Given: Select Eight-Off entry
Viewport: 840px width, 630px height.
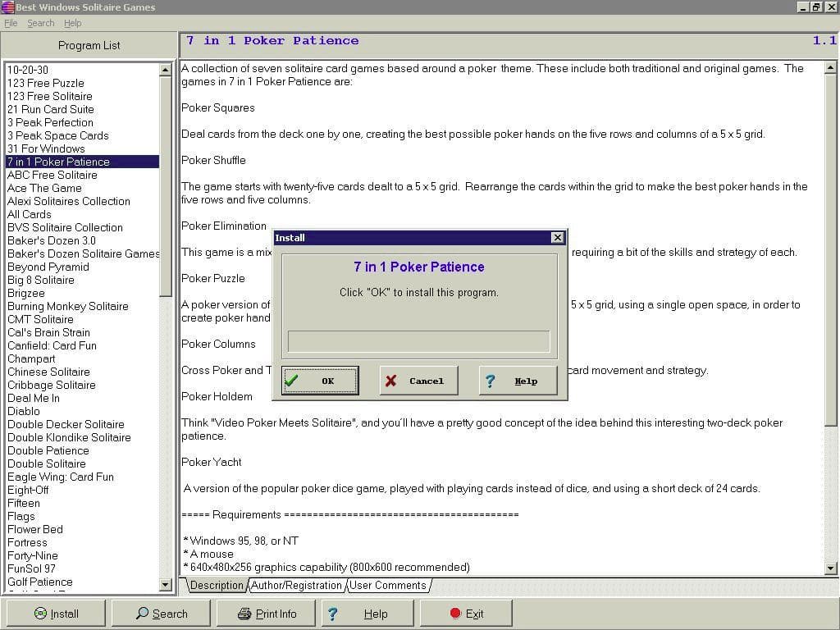Looking at the screenshot, I should 83,490.
